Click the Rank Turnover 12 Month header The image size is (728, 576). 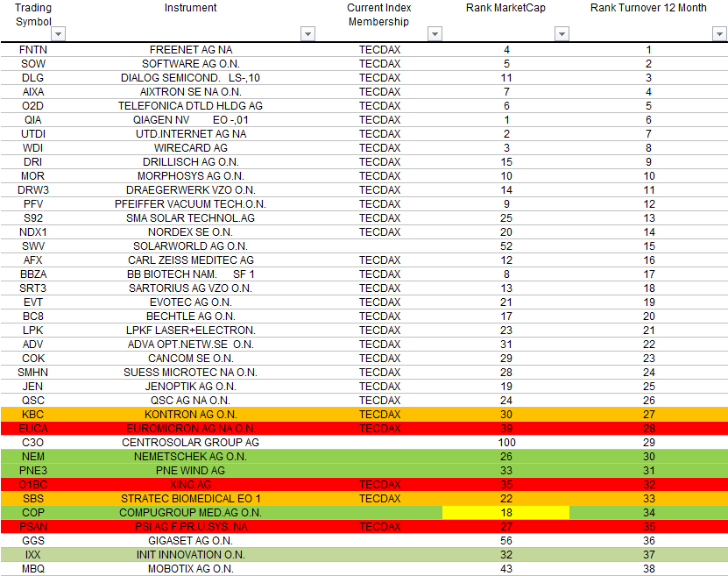[x=648, y=8]
